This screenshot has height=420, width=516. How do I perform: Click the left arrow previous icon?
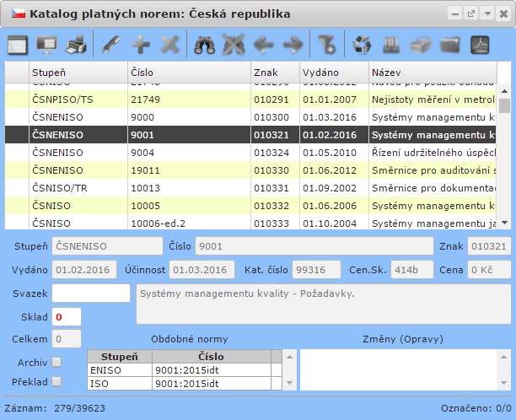pyautogui.click(x=264, y=45)
